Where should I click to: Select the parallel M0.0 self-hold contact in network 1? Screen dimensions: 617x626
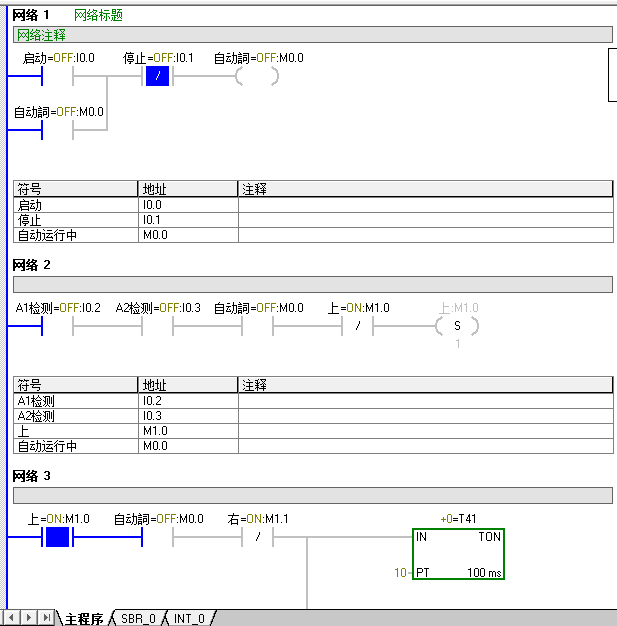(x=58, y=130)
